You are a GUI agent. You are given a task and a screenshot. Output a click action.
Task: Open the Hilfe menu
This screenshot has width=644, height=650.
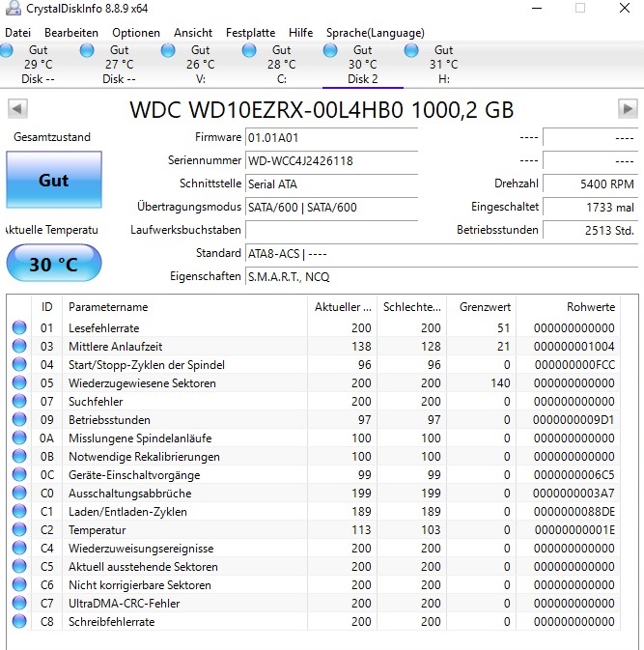click(x=301, y=33)
